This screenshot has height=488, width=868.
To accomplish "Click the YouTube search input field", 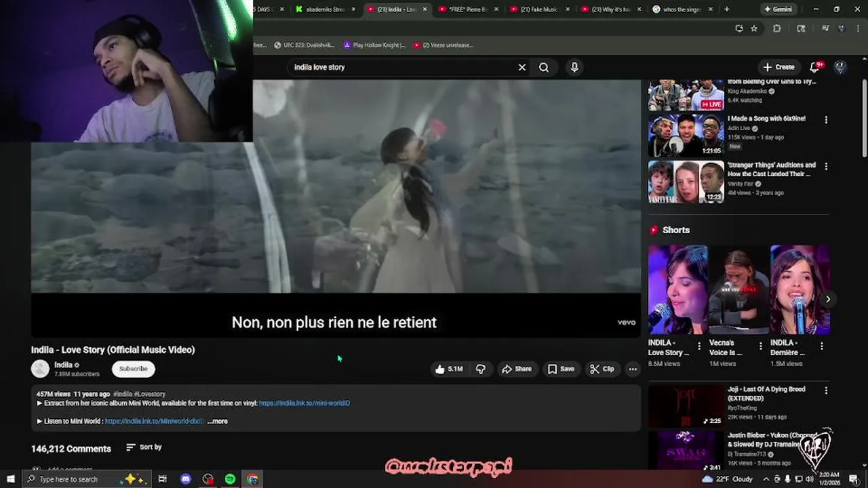I will pos(403,67).
